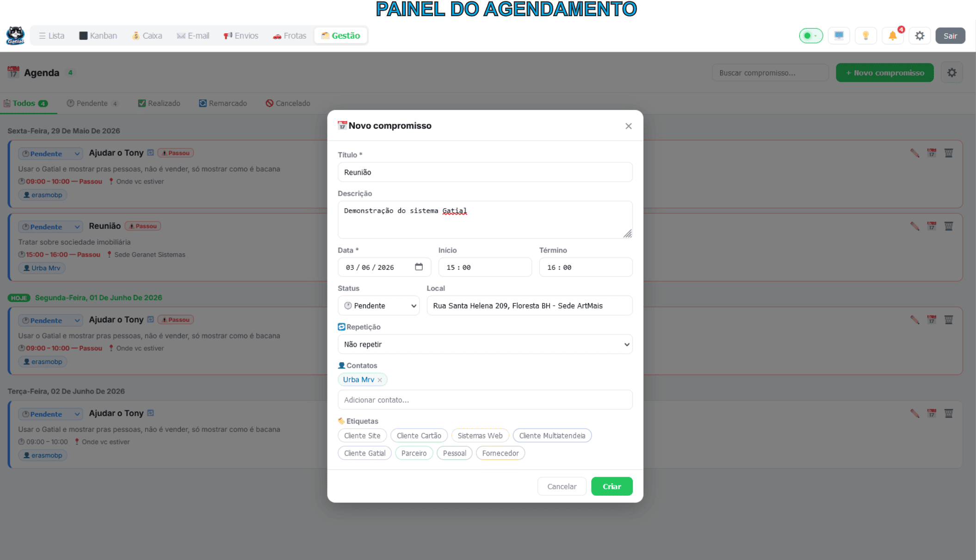Delete 02 June Ajudar o Tony trash icon
This screenshot has width=976, height=560.
(949, 413)
